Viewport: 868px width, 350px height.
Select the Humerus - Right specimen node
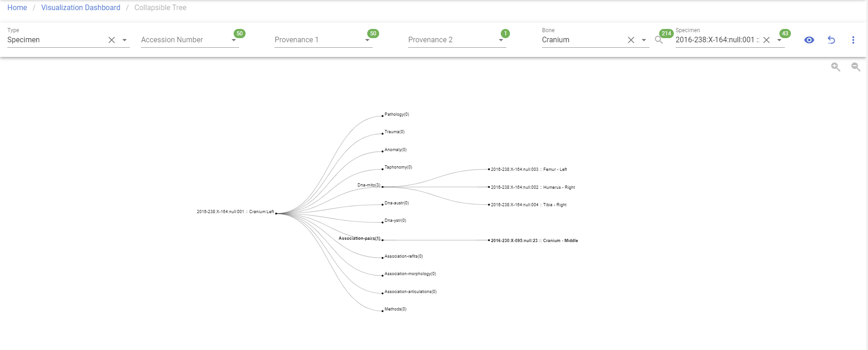pos(532,187)
